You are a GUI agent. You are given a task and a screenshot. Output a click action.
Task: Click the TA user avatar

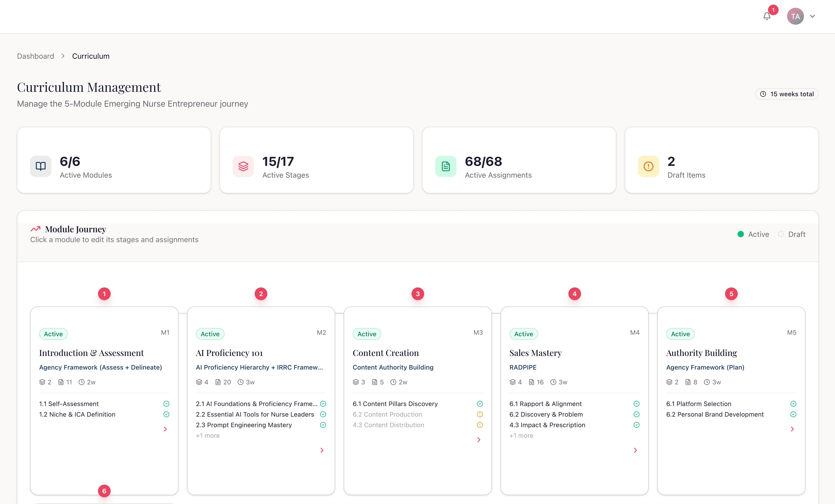795,16
